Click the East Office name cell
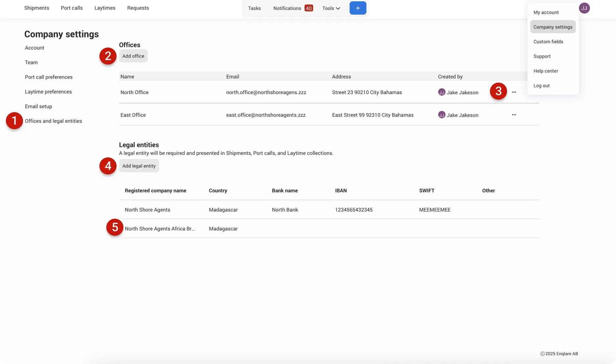This screenshot has width=616, height=364. tap(133, 115)
